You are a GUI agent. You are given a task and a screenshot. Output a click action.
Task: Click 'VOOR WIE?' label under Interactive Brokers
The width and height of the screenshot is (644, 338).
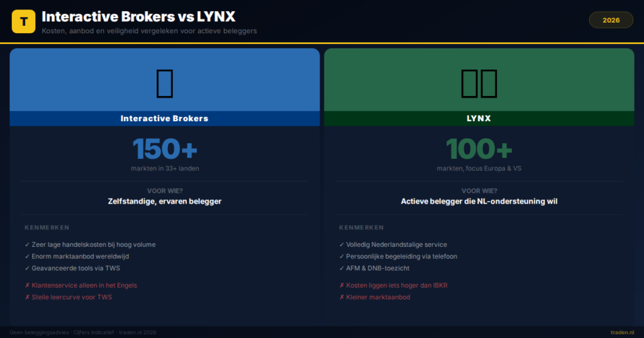click(165, 191)
